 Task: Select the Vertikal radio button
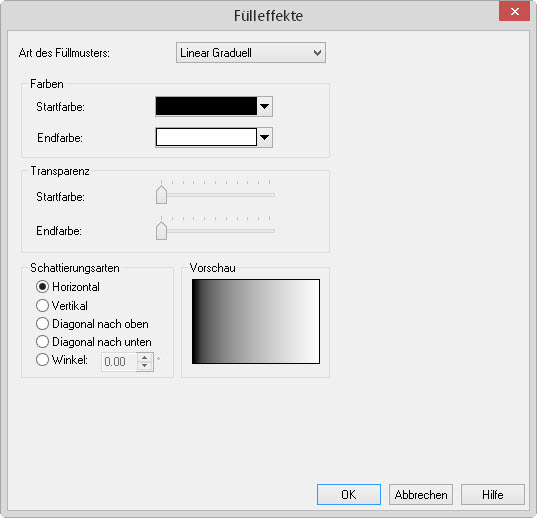pyautogui.click(x=42, y=305)
